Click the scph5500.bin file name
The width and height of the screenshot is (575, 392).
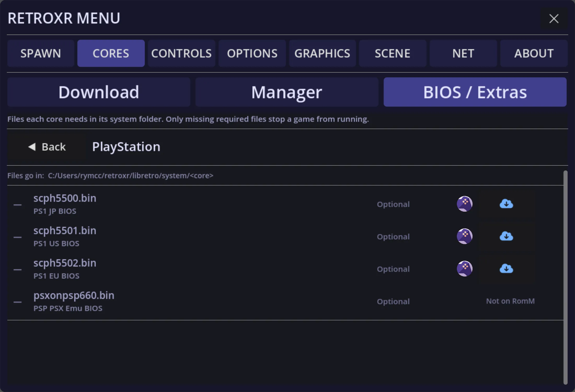65,198
